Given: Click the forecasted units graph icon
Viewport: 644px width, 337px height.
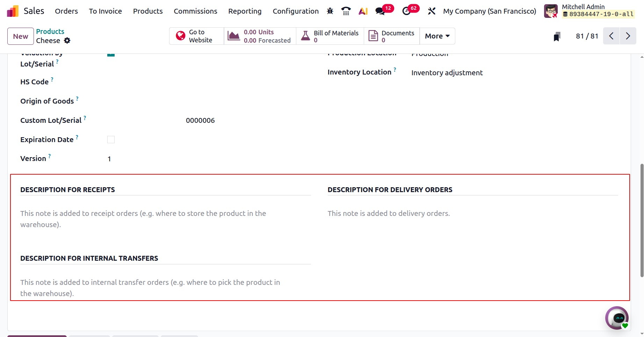Looking at the screenshot, I should pyautogui.click(x=233, y=35).
